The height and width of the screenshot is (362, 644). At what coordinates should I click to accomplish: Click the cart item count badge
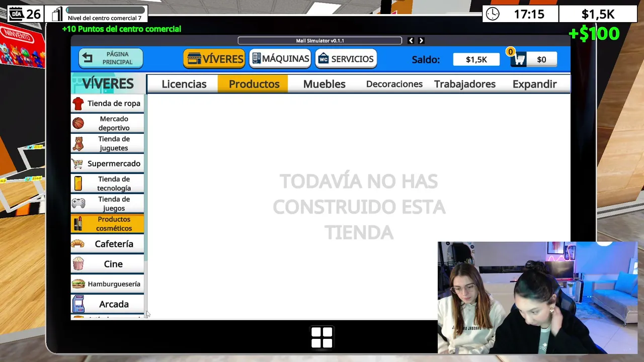point(510,52)
